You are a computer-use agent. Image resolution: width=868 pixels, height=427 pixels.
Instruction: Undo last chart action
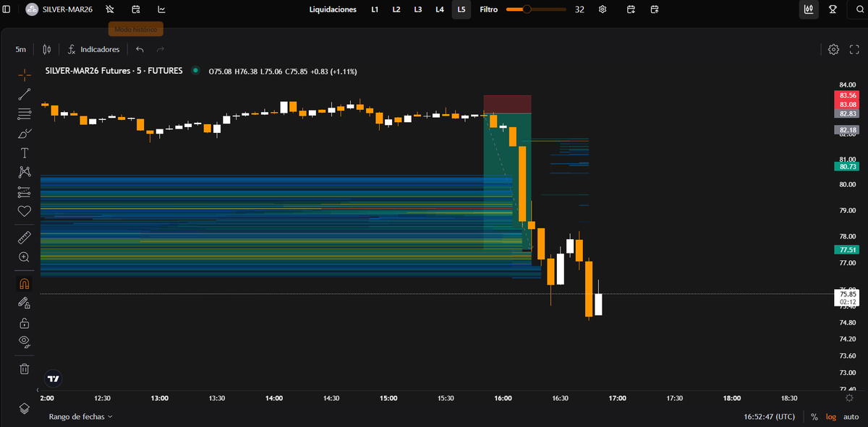click(x=140, y=49)
